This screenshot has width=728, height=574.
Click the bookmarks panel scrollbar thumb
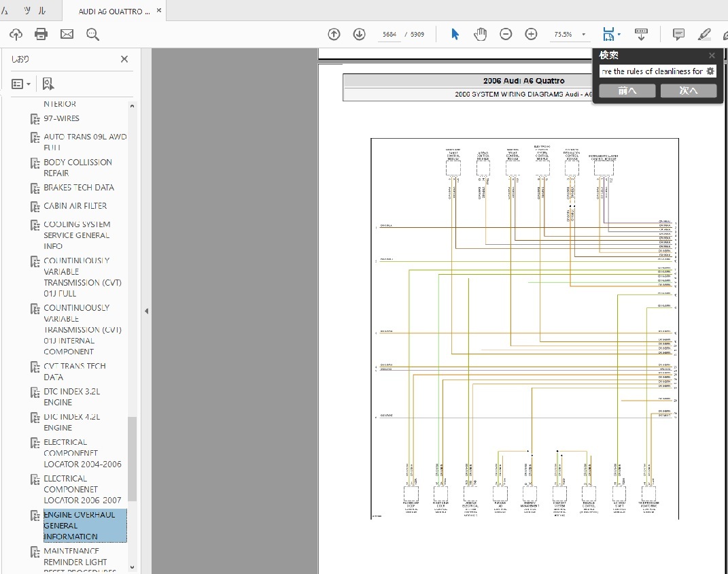point(132,459)
